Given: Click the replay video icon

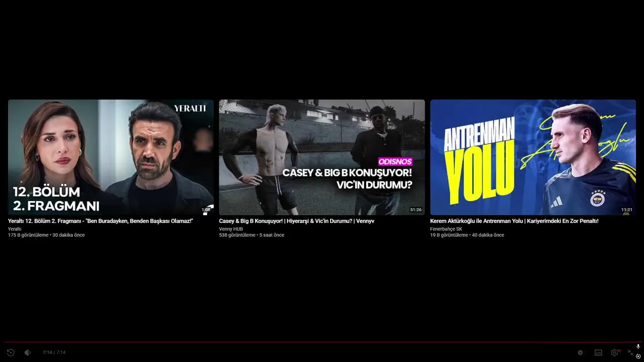Looking at the screenshot, I should coord(11,352).
